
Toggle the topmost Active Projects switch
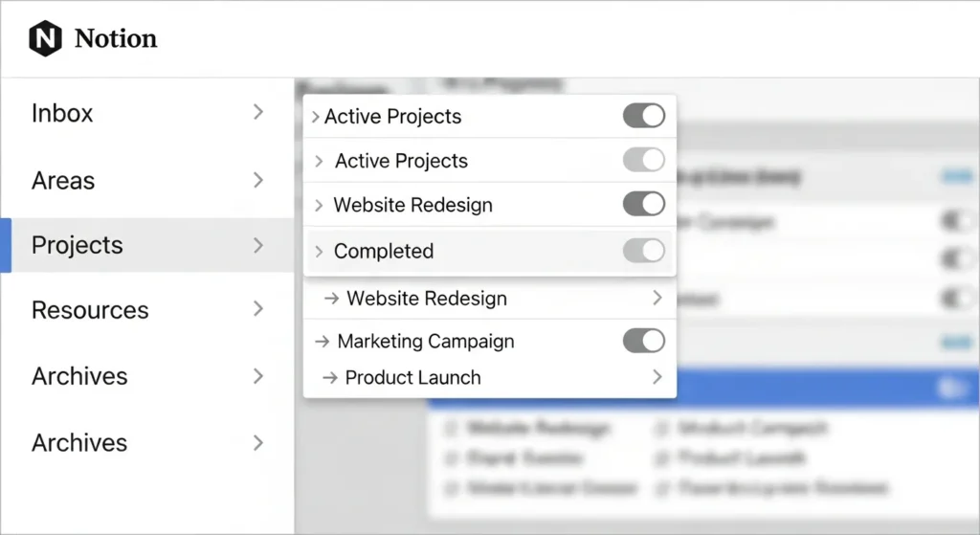643,117
